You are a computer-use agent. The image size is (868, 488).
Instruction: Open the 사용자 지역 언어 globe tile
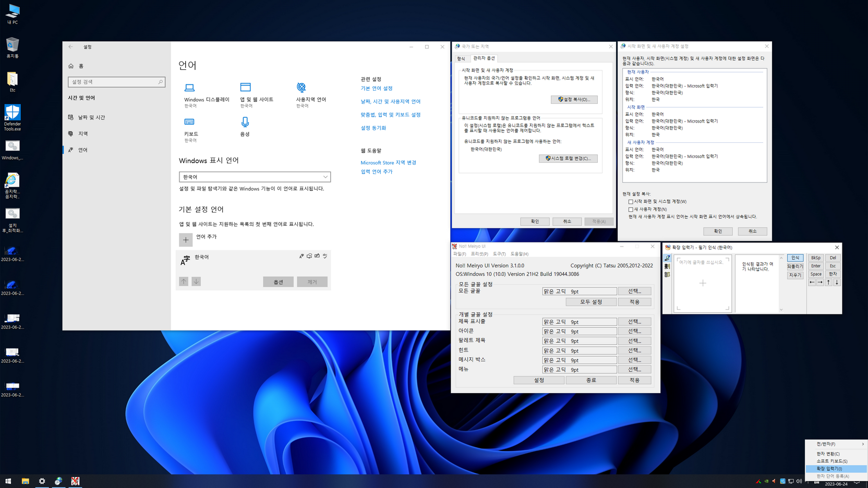(311, 95)
